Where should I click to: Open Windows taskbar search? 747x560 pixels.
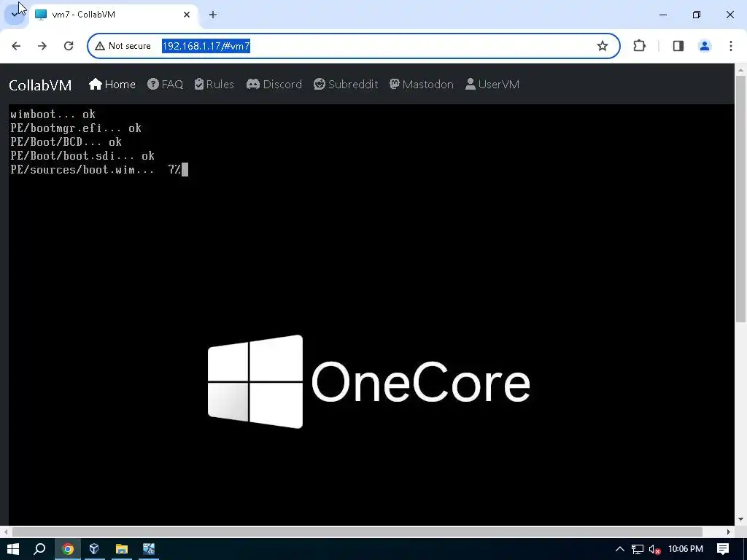[x=39, y=549]
